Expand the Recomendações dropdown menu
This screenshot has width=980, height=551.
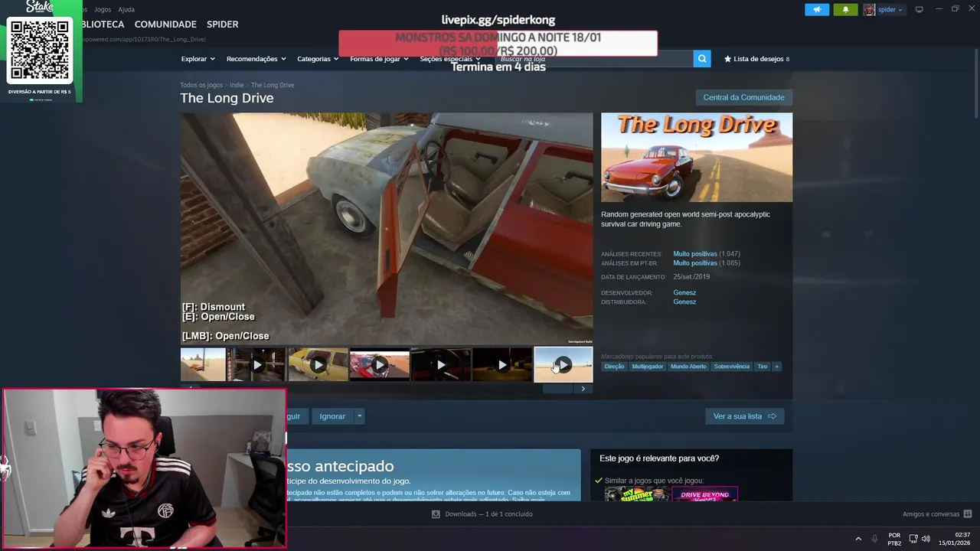pos(256,59)
